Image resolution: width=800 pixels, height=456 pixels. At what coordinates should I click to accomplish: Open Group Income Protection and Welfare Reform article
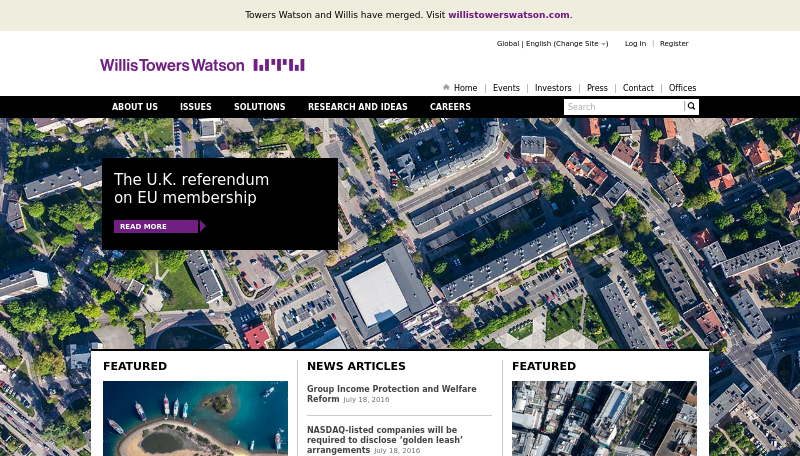[392, 394]
